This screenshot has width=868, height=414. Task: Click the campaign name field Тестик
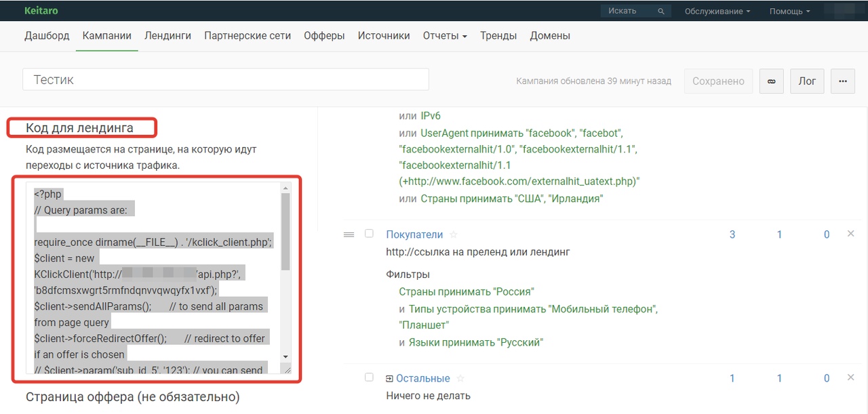226,79
